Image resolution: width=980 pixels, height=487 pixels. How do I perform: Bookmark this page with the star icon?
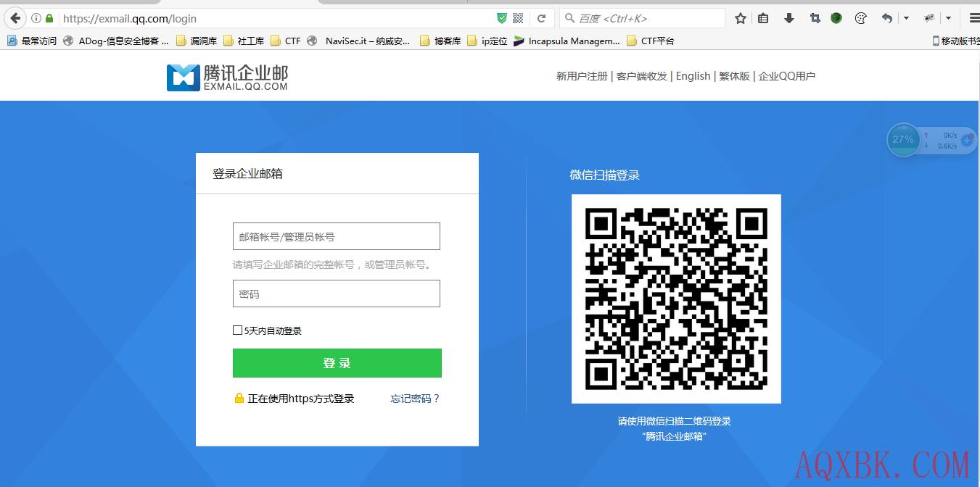740,18
